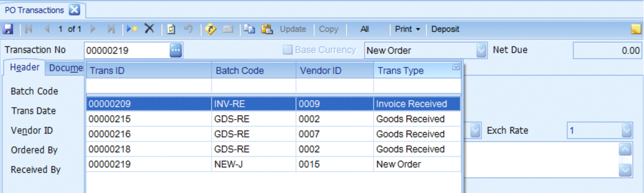The height and width of the screenshot is (193, 644).
Task: Enable the Base Currency checkbox
Action: (288, 50)
